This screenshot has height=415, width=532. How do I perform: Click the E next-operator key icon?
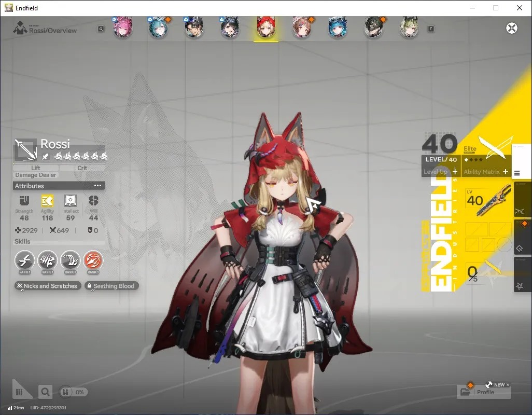pyautogui.click(x=431, y=29)
